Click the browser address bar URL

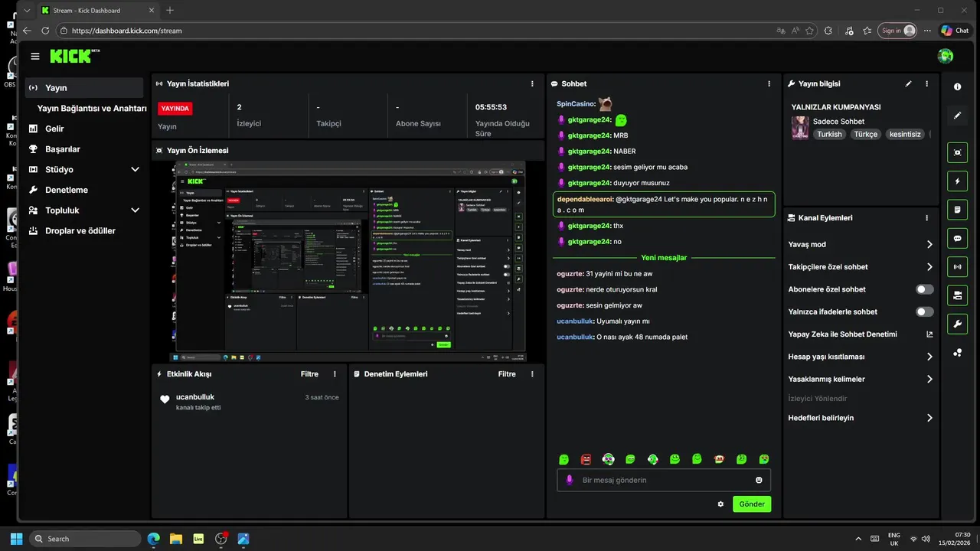(x=127, y=31)
